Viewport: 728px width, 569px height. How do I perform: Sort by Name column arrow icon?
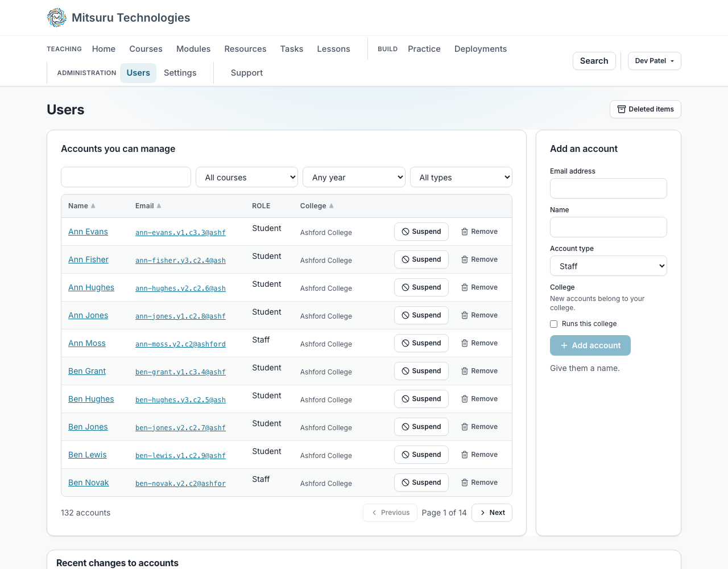coord(93,206)
